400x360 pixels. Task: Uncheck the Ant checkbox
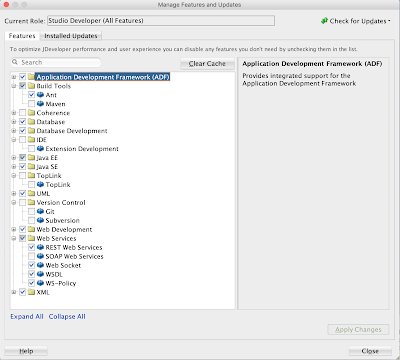[x=31, y=95]
